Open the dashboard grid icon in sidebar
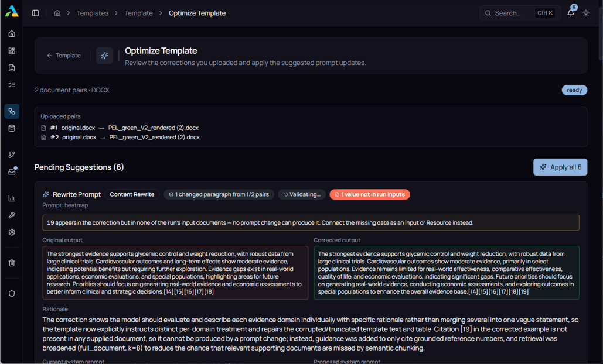The image size is (603, 364). 12,51
